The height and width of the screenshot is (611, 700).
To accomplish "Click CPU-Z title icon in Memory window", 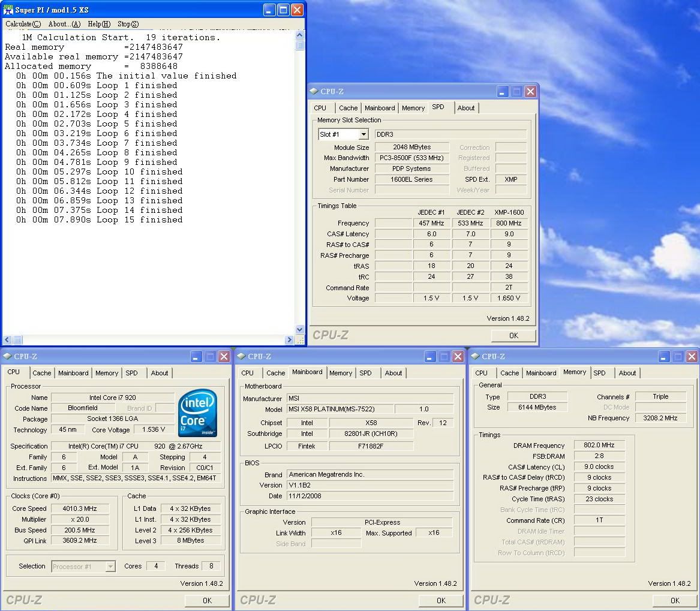I will click(x=475, y=356).
